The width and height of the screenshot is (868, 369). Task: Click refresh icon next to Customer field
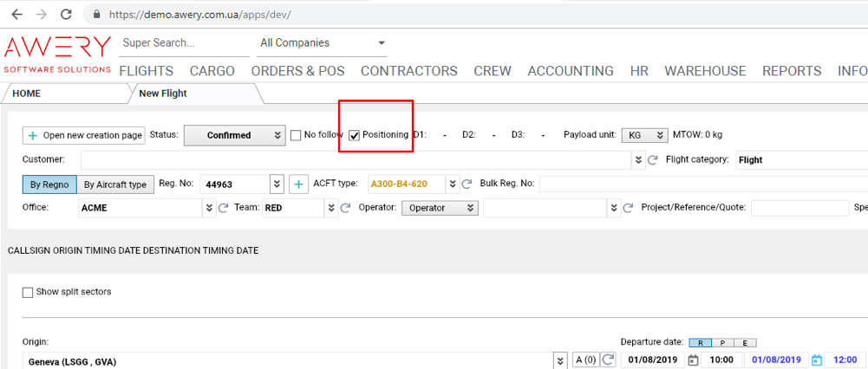click(653, 160)
